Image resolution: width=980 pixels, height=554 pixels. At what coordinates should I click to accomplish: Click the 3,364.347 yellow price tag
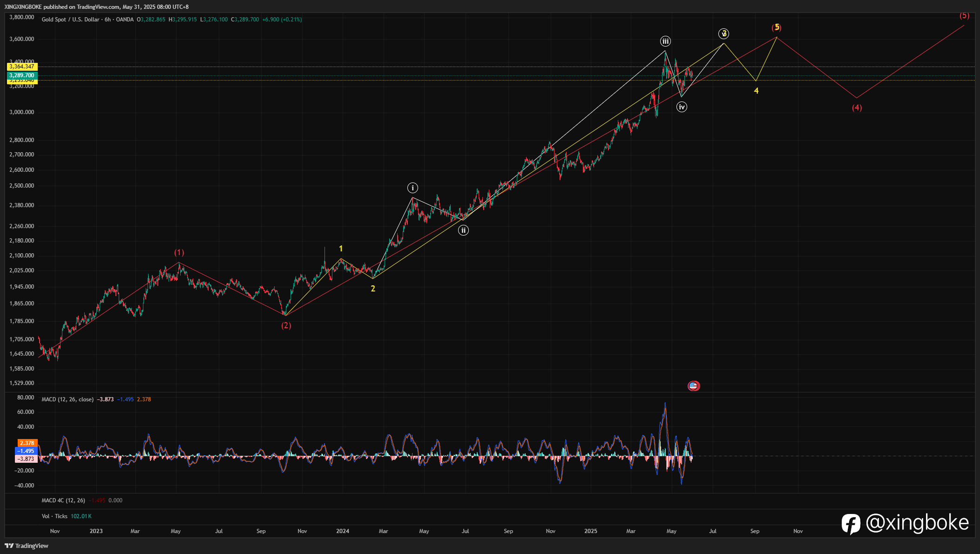click(22, 67)
